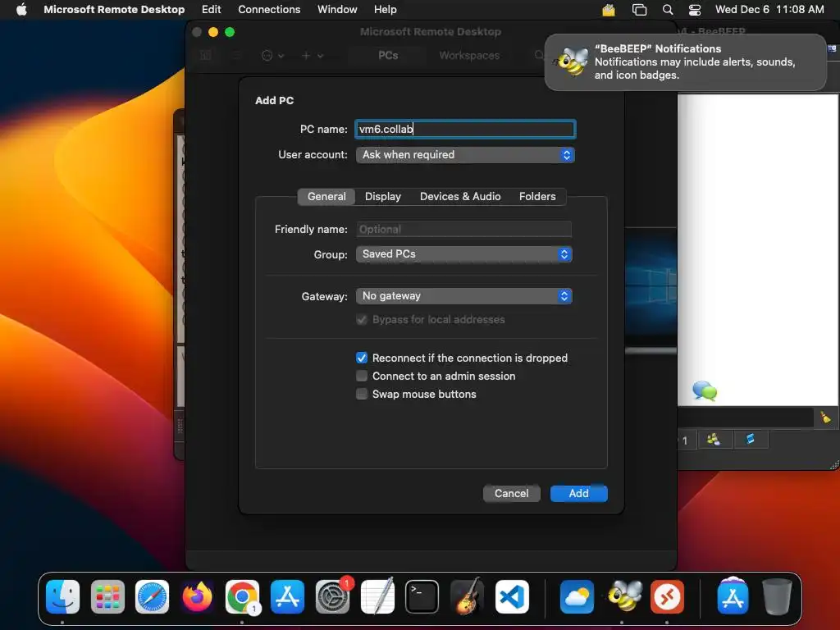
Task: Open Spotlight search in menu bar
Action: click(x=667, y=9)
